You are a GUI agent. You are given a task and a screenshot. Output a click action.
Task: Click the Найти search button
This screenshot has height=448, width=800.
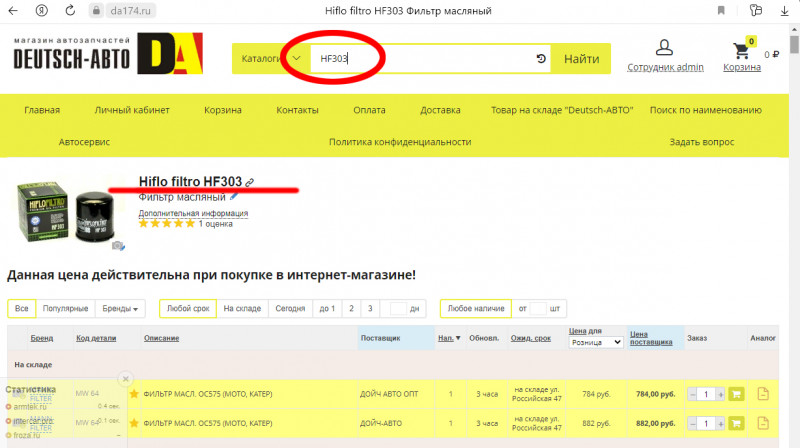(581, 59)
